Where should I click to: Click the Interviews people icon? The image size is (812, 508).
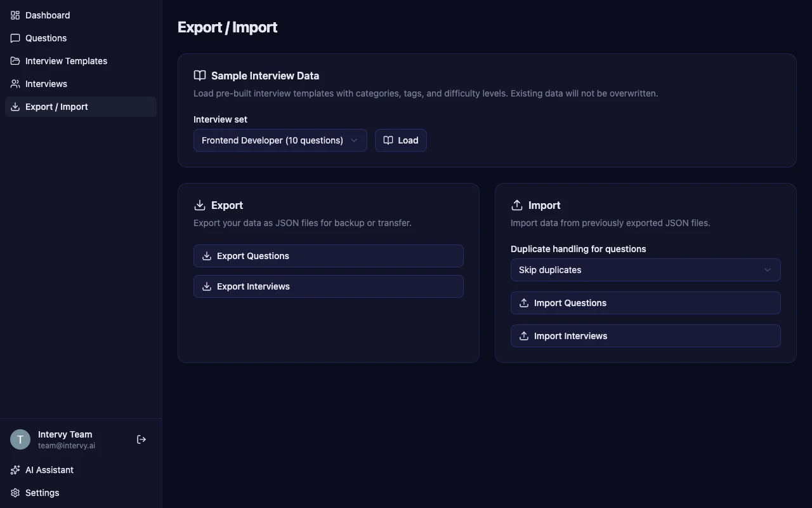15,83
